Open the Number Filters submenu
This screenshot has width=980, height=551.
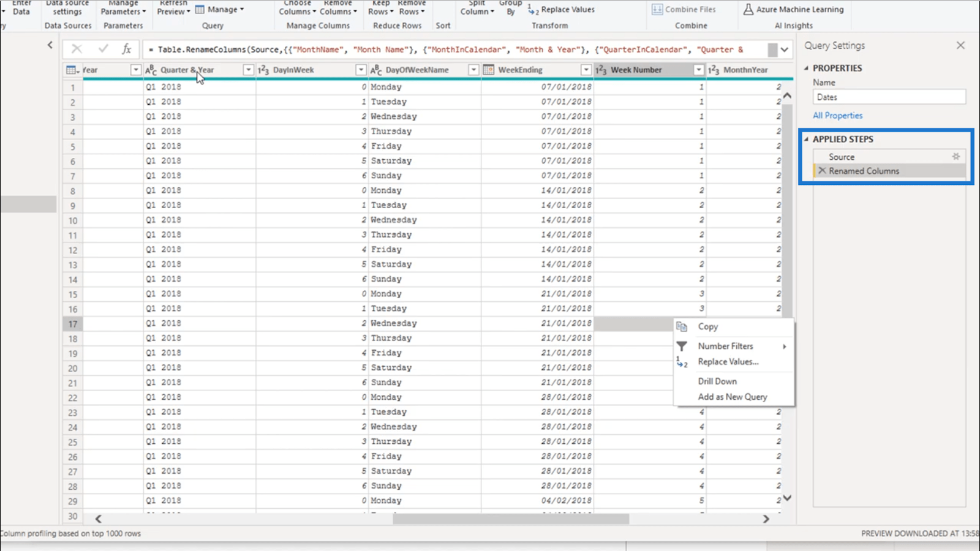point(734,347)
